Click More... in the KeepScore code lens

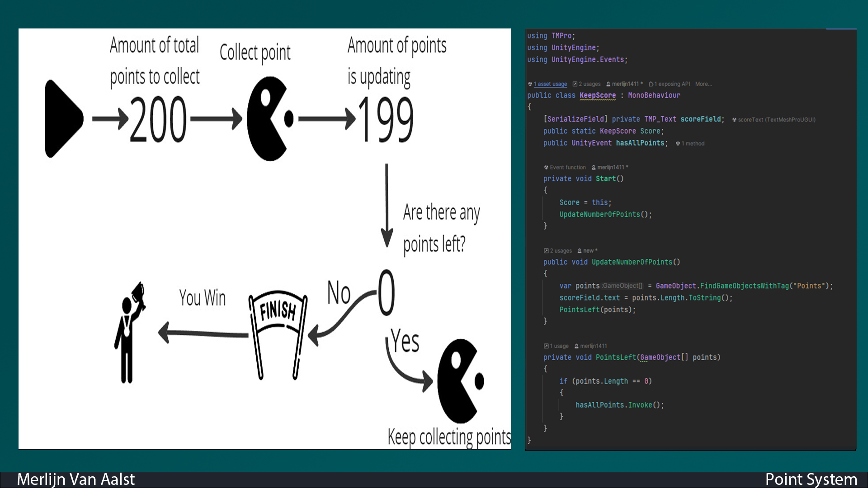point(703,84)
